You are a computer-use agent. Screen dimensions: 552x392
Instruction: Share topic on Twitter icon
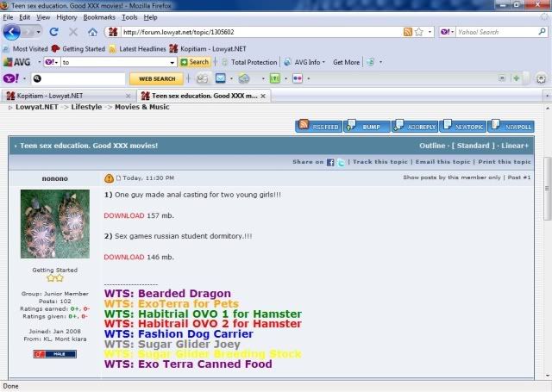342,162
